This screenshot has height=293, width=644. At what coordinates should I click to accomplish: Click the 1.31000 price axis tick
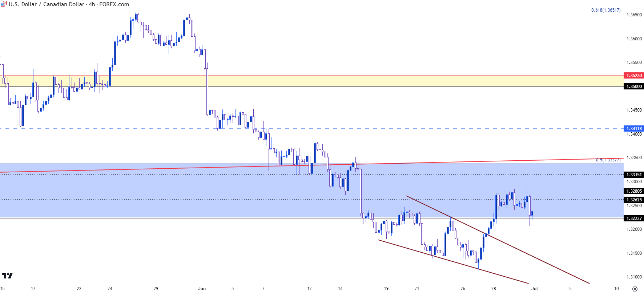pyautogui.click(x=634, y=277)
